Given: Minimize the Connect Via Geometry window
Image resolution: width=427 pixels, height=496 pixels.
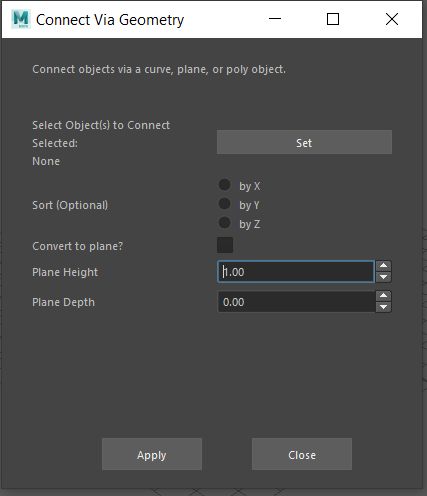Looking at the screenshot, I should (x=275, y=19).
